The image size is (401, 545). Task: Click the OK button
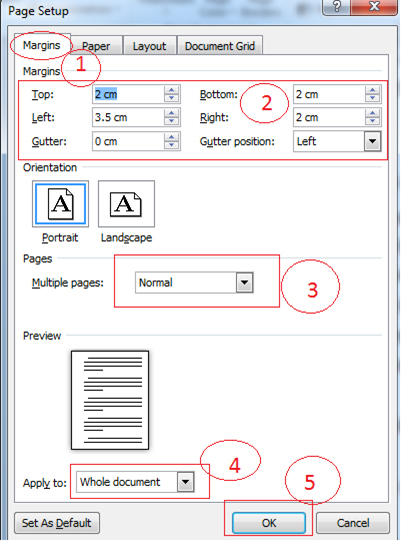[x=269, y=523]
